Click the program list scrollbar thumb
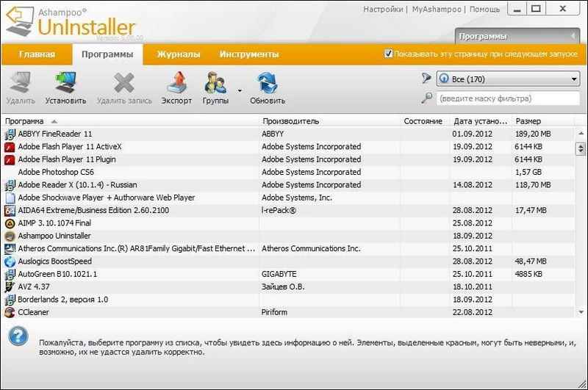Viewport: 588px width, 390px height. (581, 148)
